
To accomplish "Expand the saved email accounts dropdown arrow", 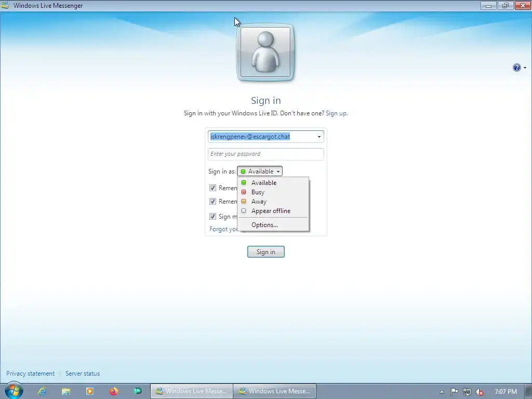I will coord(319,137).
